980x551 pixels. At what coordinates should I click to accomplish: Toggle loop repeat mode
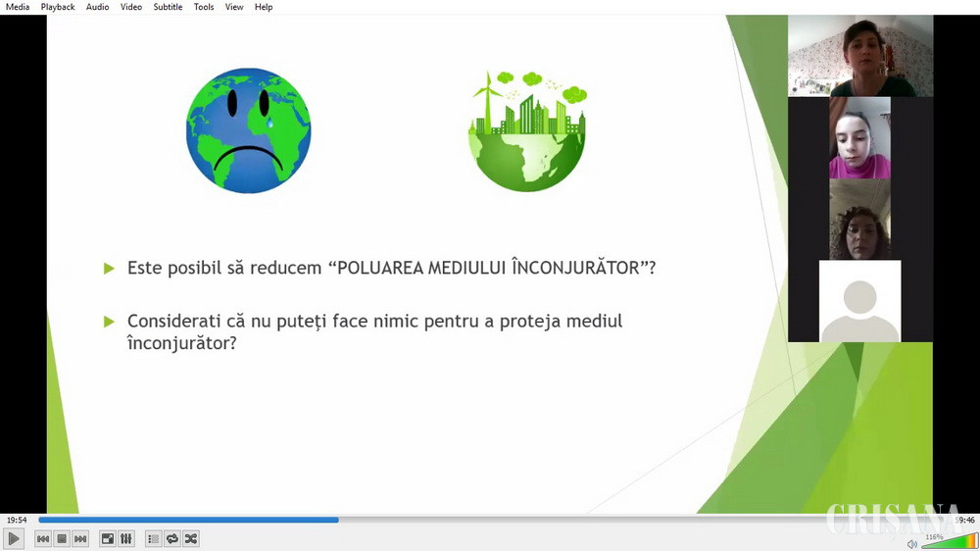[172, 538]
